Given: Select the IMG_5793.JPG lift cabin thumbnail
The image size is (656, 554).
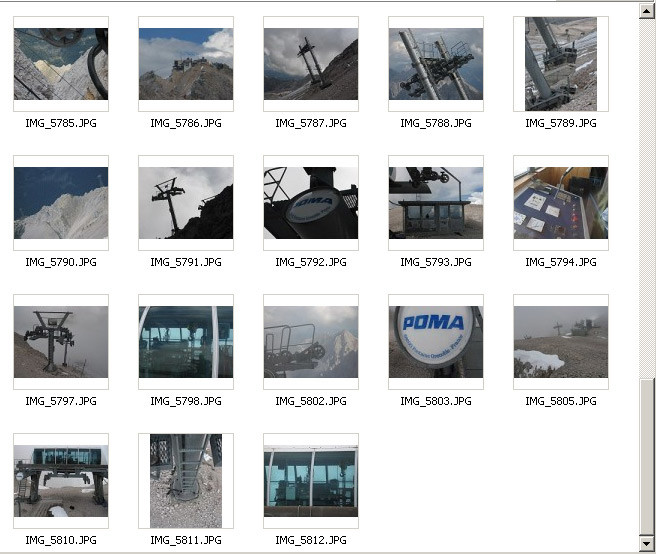Looking at the screenshot, I should (436, 203).
